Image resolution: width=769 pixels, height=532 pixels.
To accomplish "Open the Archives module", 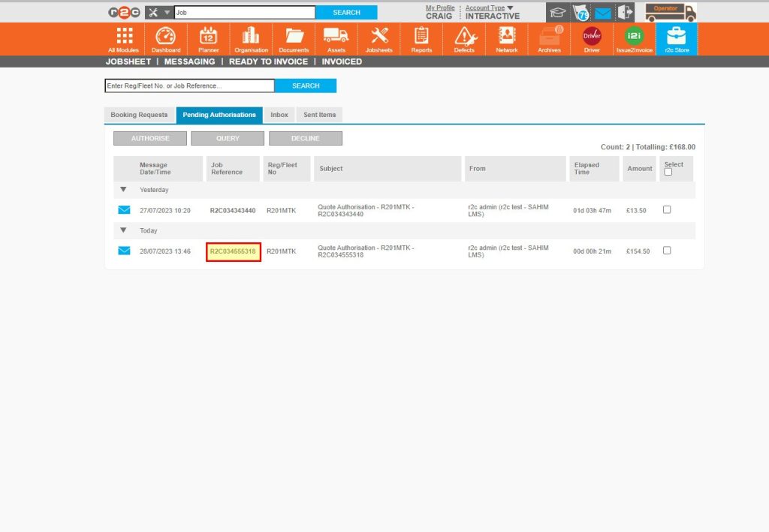I will (549, 38).
